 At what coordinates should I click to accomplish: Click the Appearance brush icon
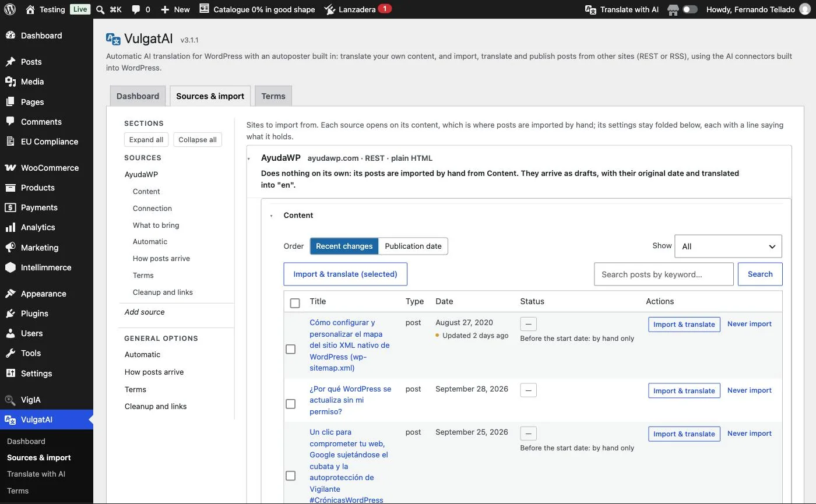point(10,294)
